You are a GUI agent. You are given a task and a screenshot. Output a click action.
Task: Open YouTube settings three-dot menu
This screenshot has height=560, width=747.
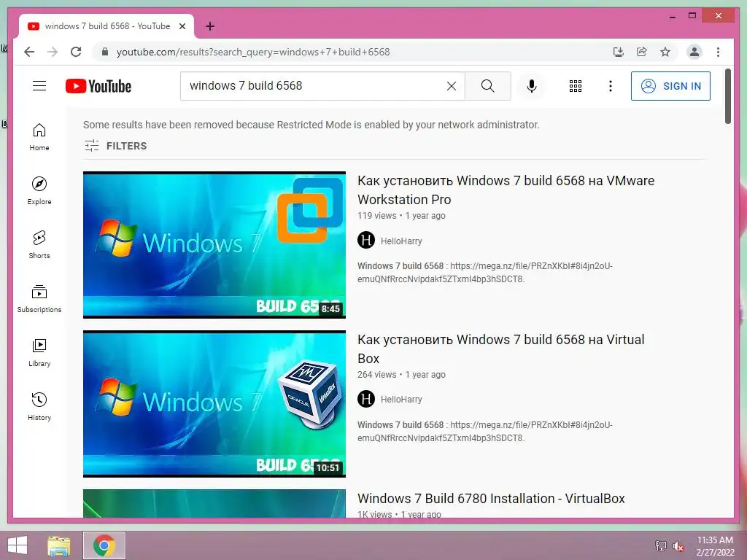click(x=611, y=86)
